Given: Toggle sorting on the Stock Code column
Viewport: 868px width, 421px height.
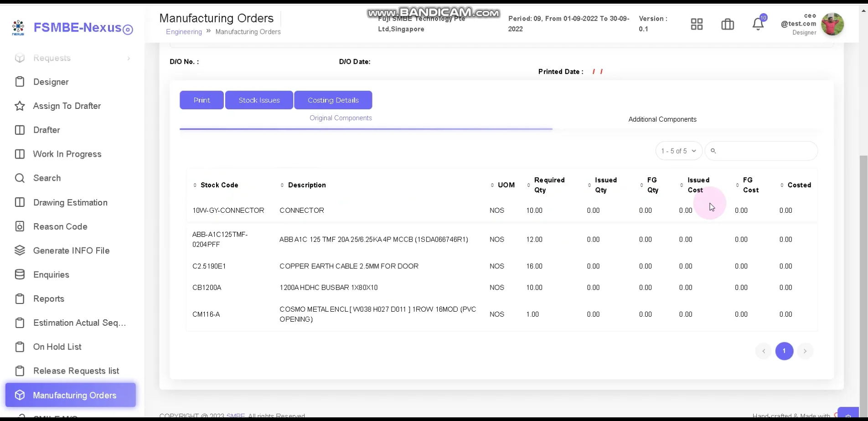Looking at the screenshot, I should [196, 185].
